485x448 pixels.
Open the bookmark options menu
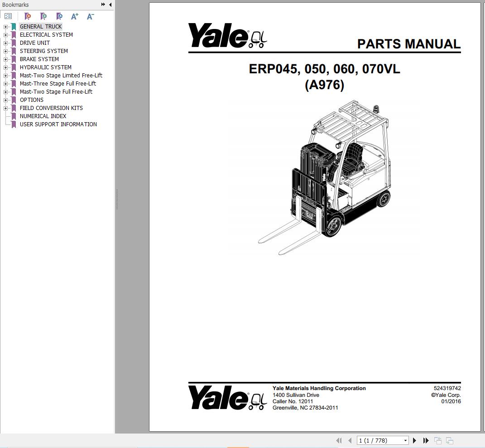tap(8, 16)
